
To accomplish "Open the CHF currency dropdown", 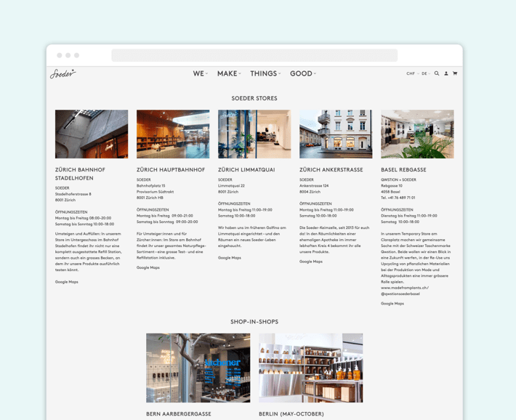I will 413,73.
